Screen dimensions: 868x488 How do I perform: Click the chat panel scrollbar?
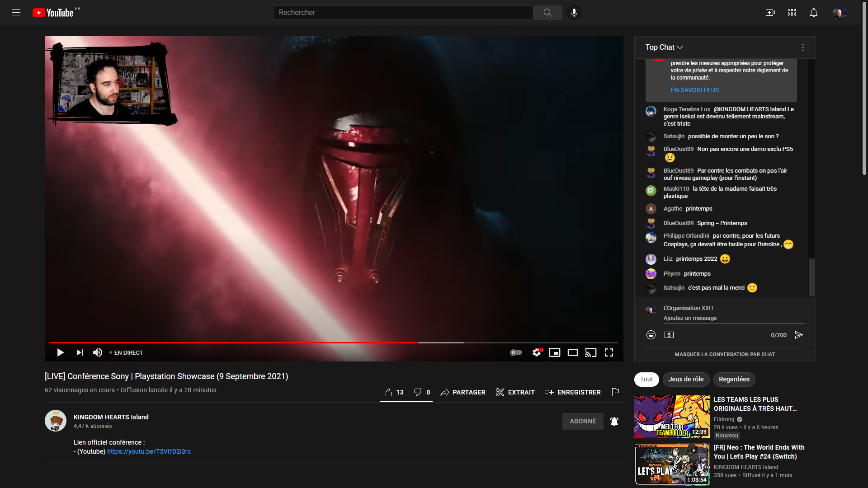(811, 277)
